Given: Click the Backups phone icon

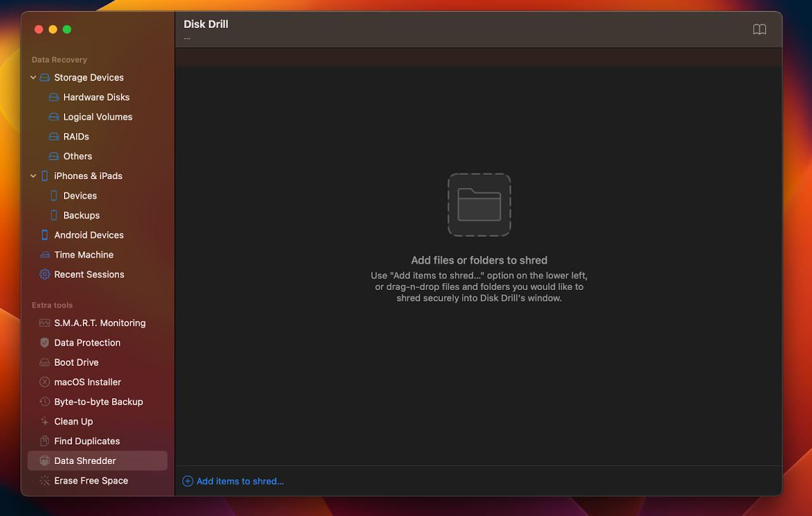Looking at the screenshot, I should click(54, 215).
